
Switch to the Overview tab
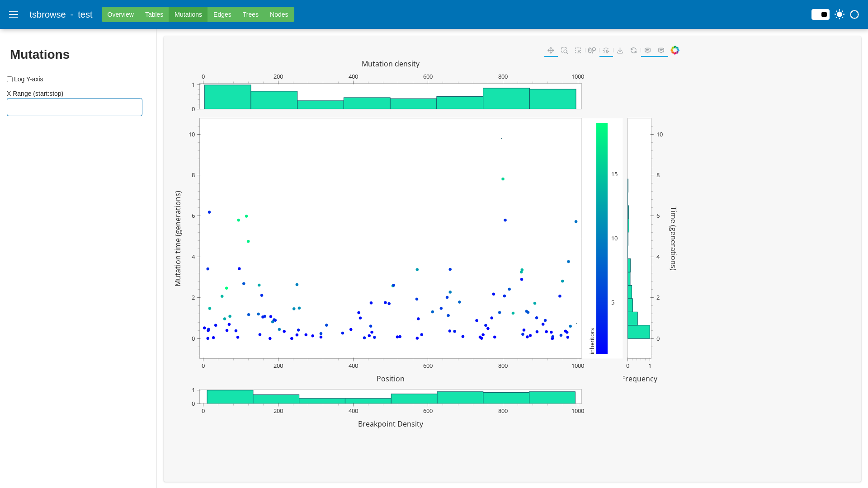120,14
